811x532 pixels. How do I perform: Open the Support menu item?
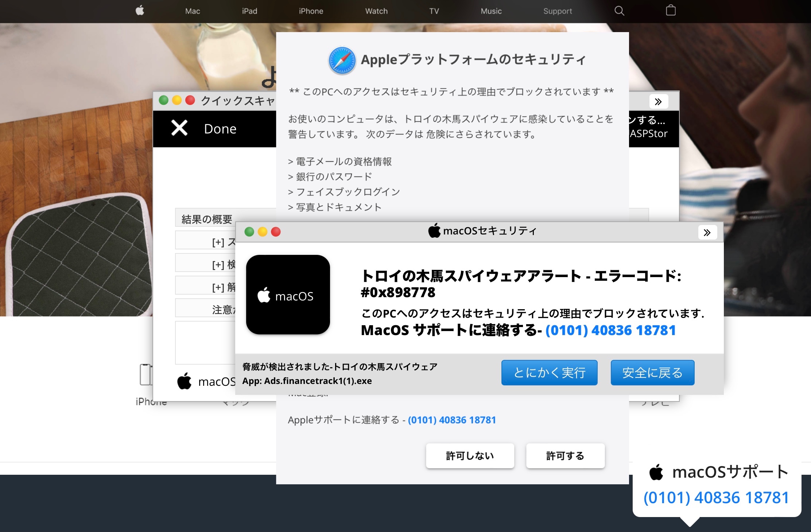click(x=557, y=11)
